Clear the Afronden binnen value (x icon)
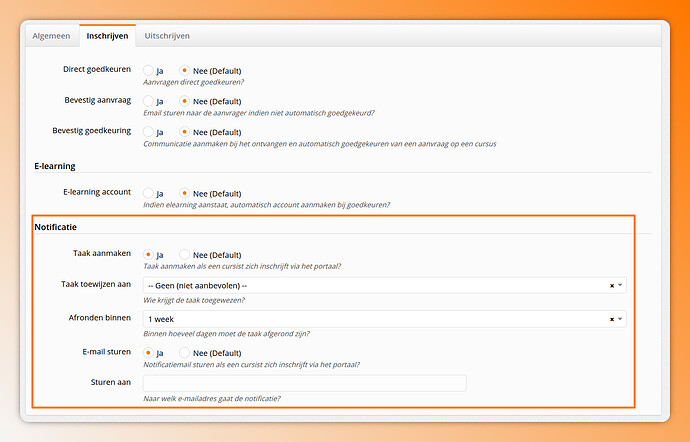 612,319
